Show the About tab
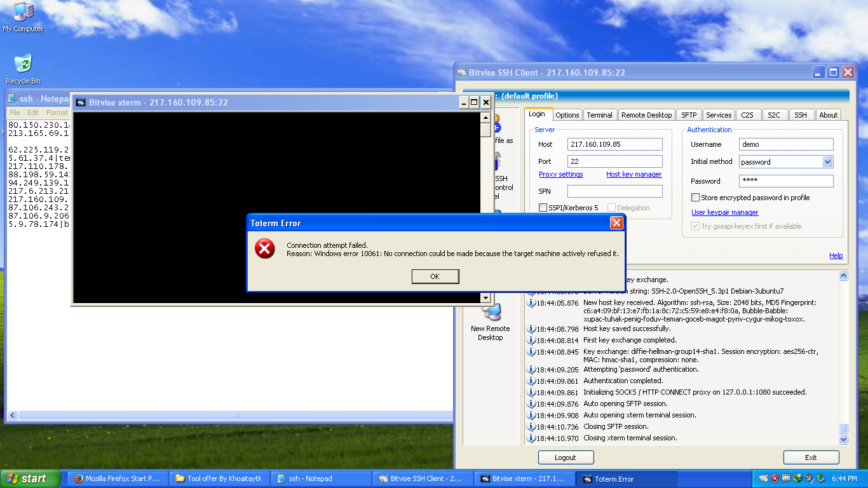The image size is (868, 488). click(x=828, y=115)
